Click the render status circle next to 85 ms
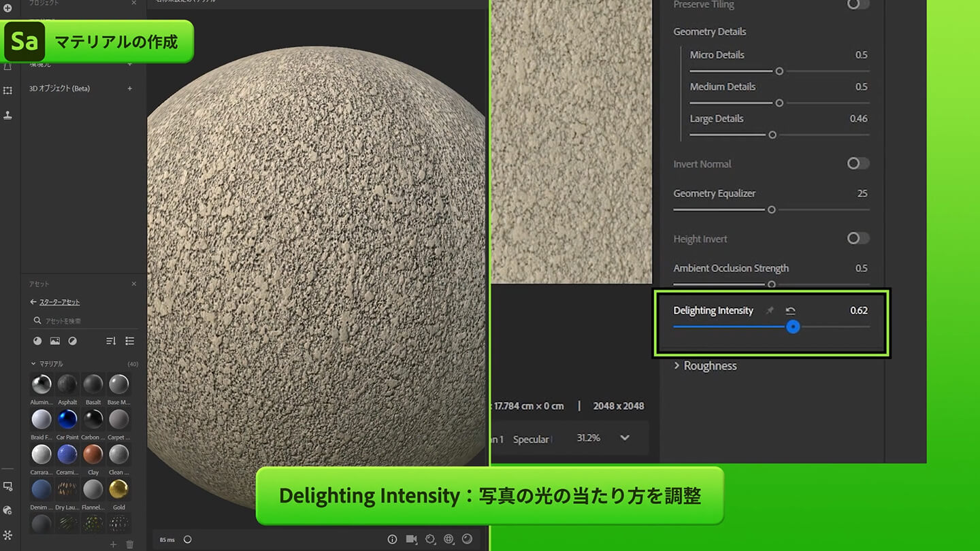The width and height of the screenshot is (980, 551). tap(187, 539)
